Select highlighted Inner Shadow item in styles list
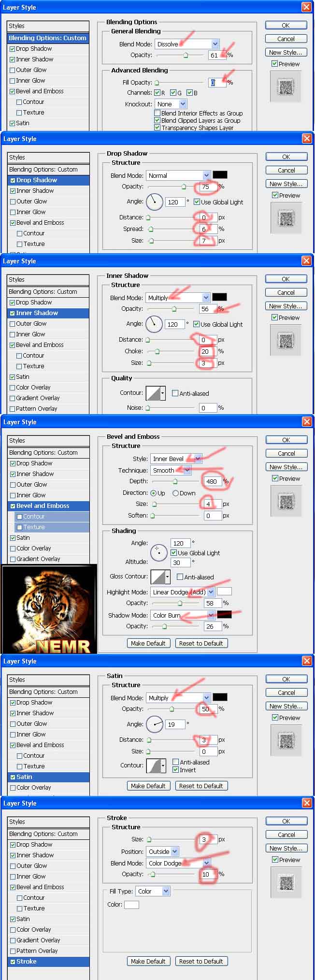315x980 pixels. point(48,313)
